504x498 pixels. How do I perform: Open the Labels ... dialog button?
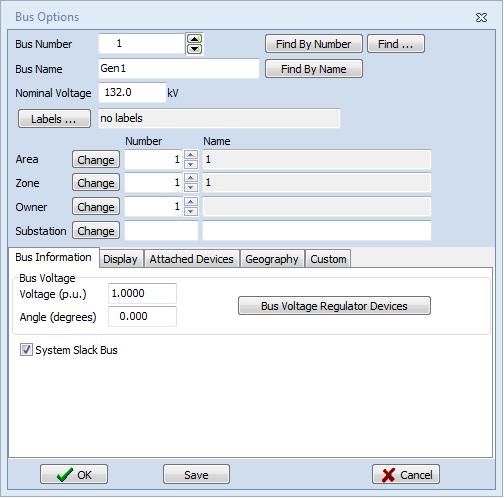coord(54,119)
